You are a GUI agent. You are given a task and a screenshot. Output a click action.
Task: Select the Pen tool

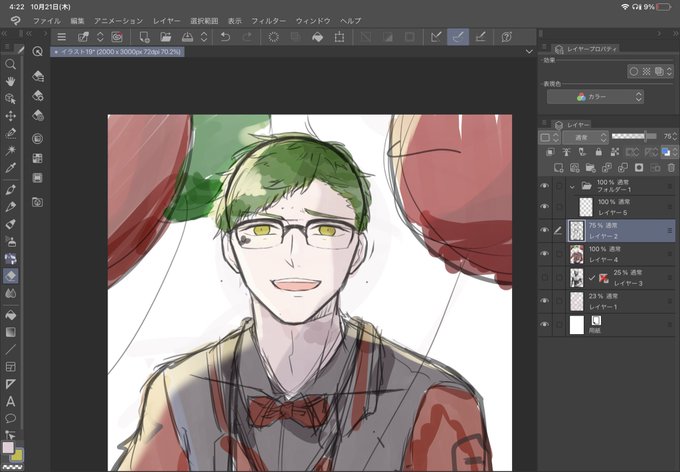pos(10,190)
